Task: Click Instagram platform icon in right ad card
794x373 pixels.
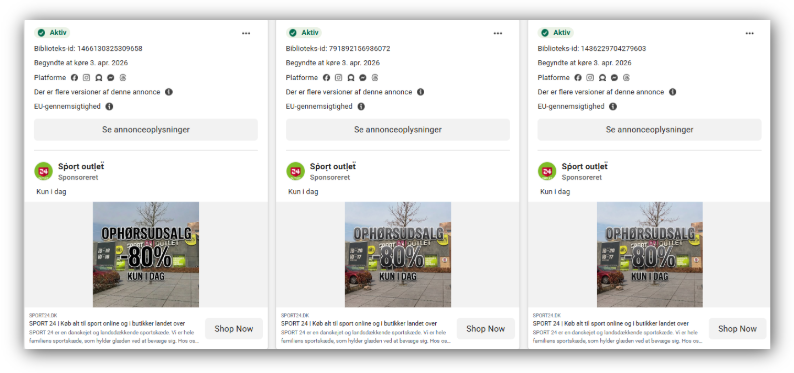Action: click(x=590, y=78)
